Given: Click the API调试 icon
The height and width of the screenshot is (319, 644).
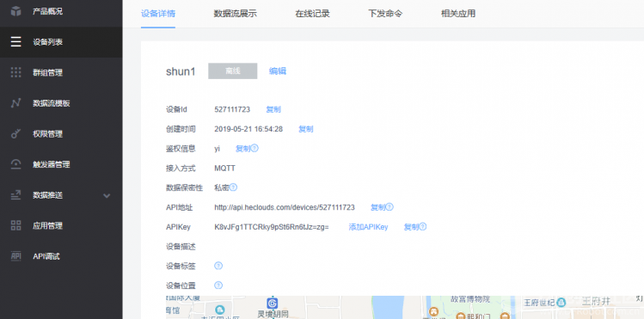Looking at the screenshot, I should 15,256.
